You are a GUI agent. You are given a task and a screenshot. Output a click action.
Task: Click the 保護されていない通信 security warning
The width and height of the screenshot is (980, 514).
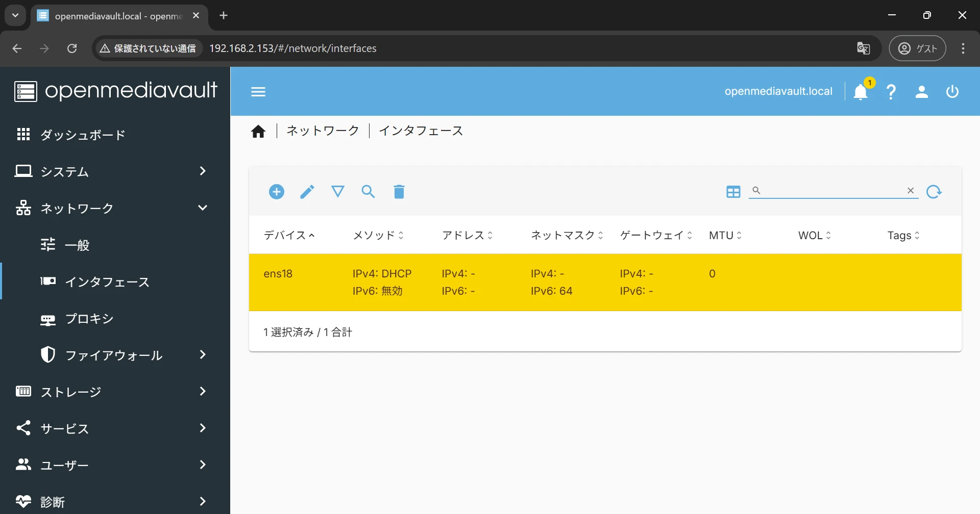[148, 48]
